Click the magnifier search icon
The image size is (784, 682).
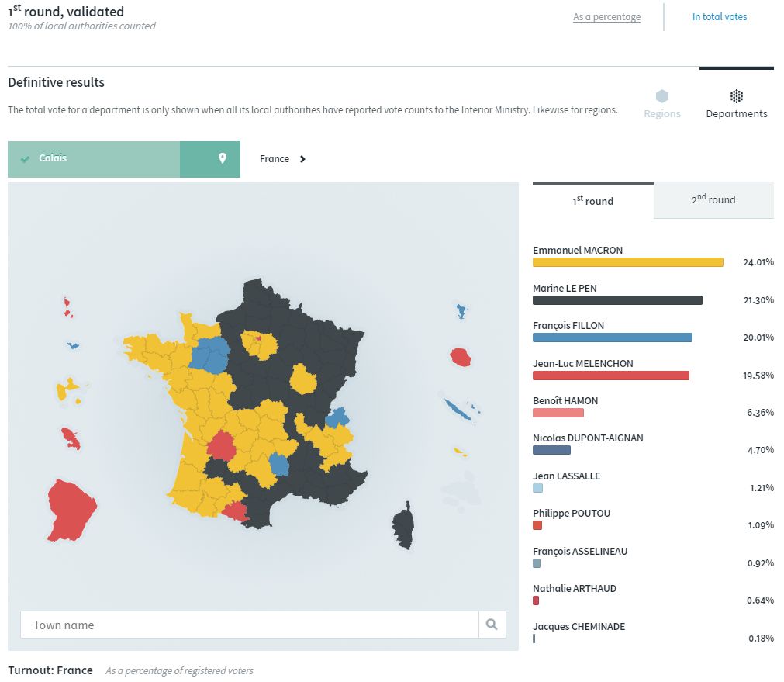tap(492, 625)
